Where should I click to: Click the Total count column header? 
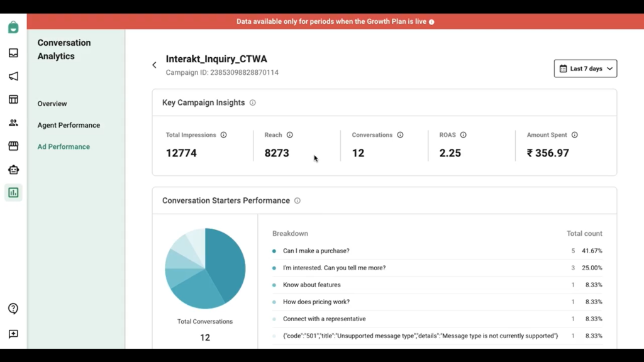pos(584,234)
